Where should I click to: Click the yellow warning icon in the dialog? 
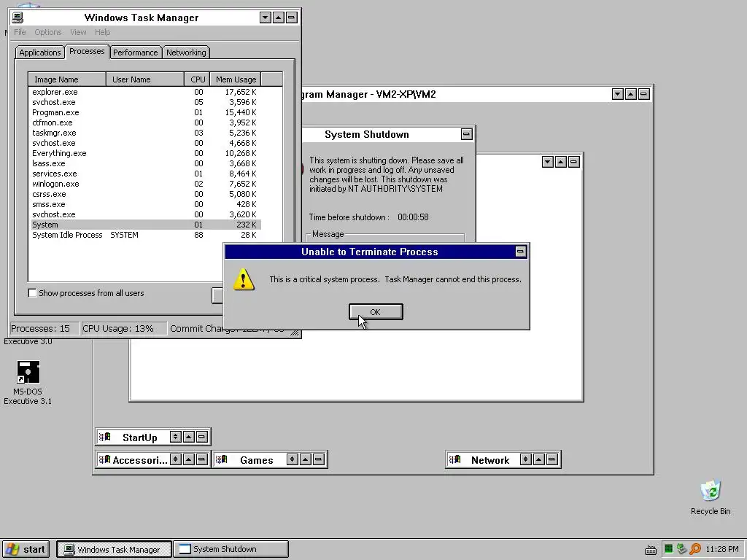coord(244,279)
